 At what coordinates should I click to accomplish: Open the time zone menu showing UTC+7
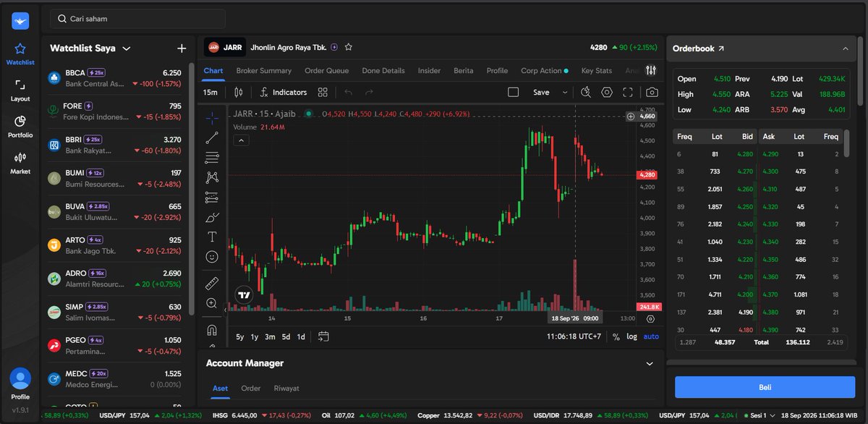574,336
